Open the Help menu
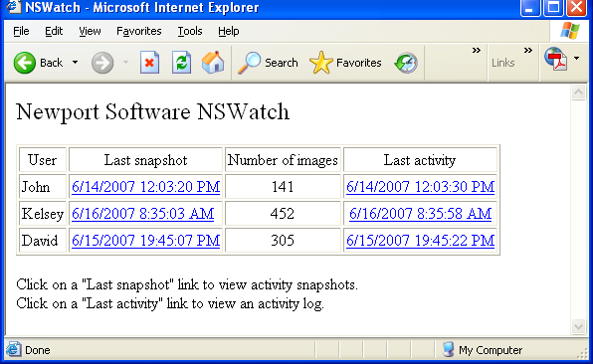The width and height of the screenshot is (593, 364). point(229,31)
